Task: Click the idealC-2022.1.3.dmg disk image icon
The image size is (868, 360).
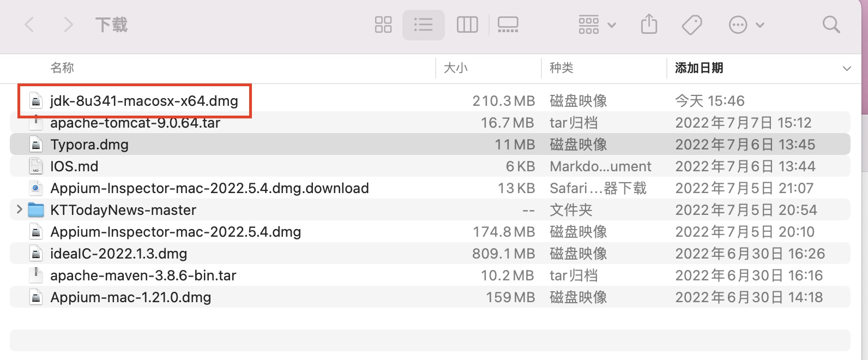Action: coord(36,254)
